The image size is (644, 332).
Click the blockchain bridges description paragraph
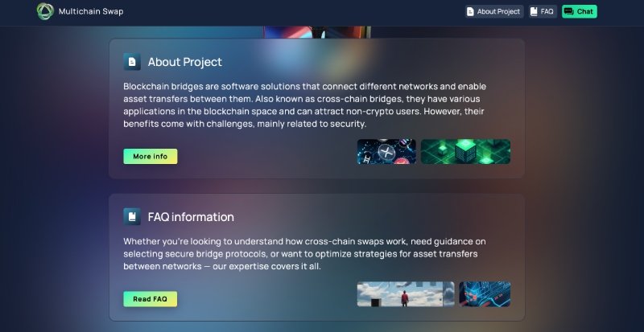pyautogui.click(x=305, y=105)
